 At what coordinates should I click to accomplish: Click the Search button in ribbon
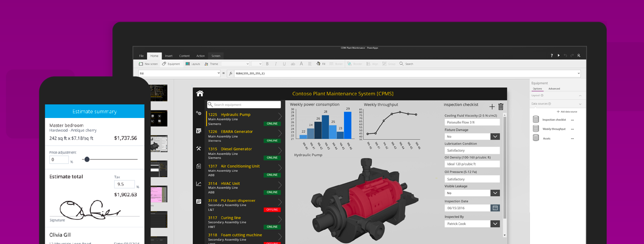pos(406,63)
